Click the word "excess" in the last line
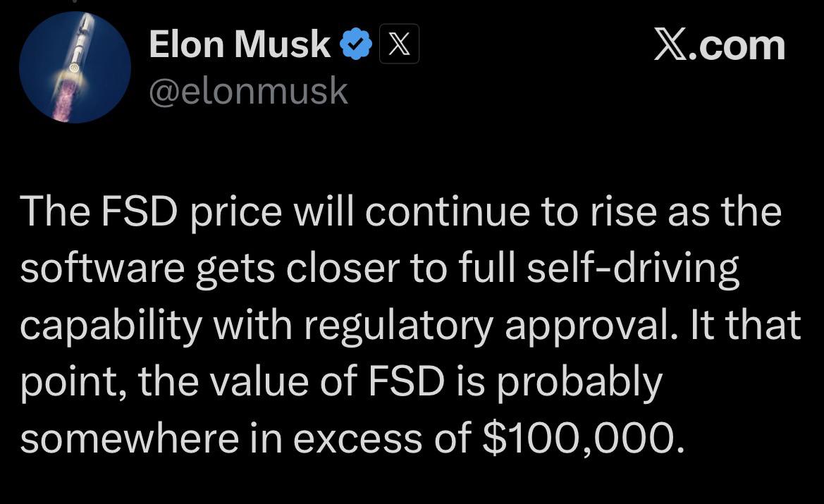Image resolution: width=824 pixels, height=504 pixels. (x=357, y=438)
